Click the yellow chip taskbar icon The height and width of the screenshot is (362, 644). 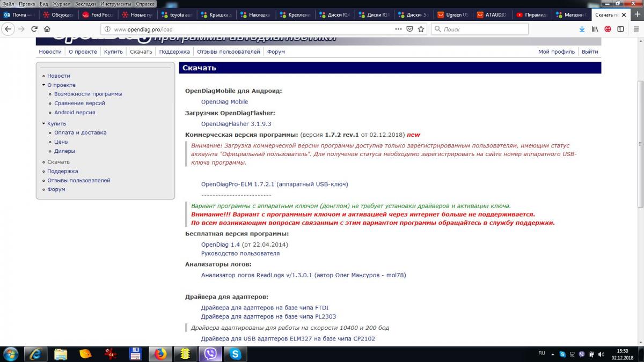tap(185, 354)
